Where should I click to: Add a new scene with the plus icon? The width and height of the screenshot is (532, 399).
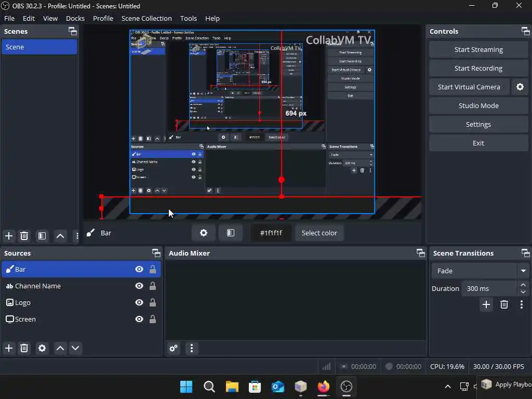coord(9,236)
